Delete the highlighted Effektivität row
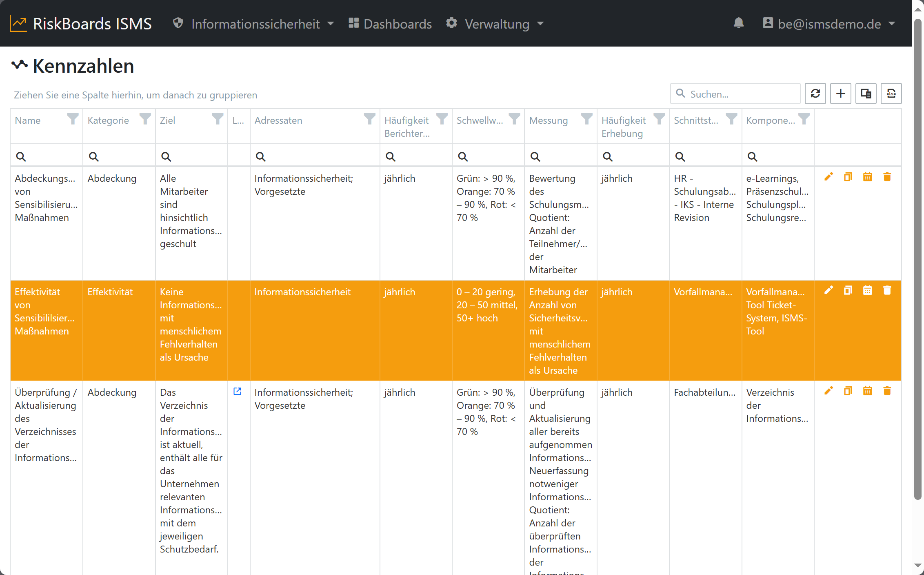Image resolution: width=924 pixels, height=575 pixels. 887,290
